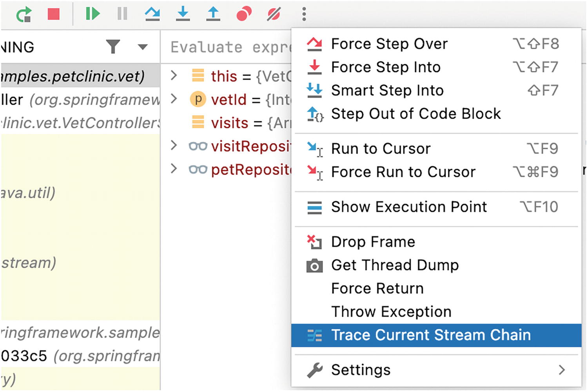Image resolution: width=588 pixels, height=392 pixels.
Task: Expand the 'this' variable node
Action: 174,75
